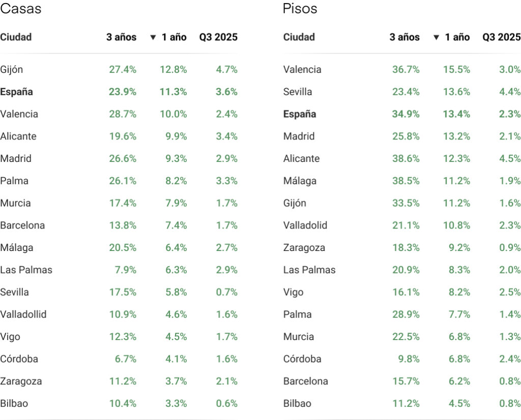521x420 pixels.
Task: Sort Pisos table by "3 años" column
Action: (x=404, y=37)
